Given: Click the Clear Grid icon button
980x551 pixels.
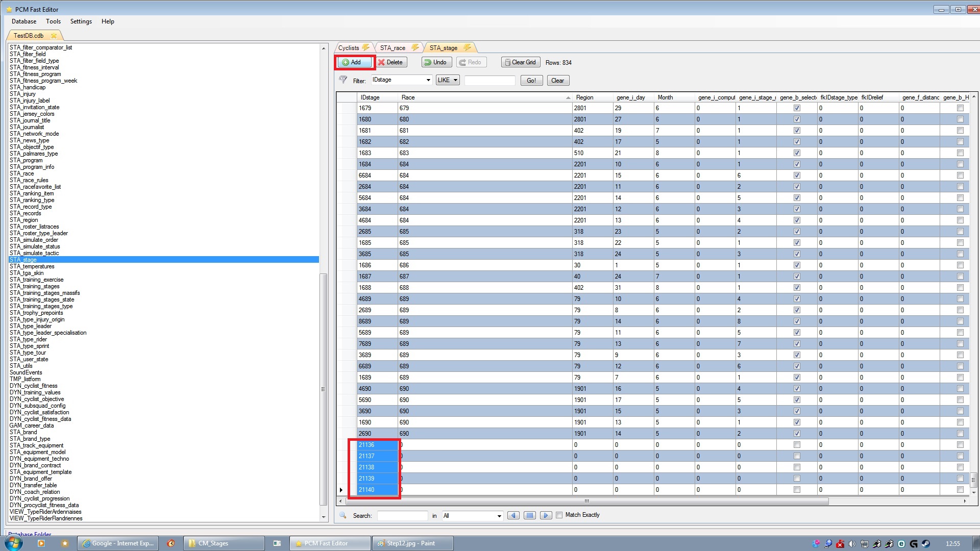Looking at the screenshot, I should click(x=518, y=62).
